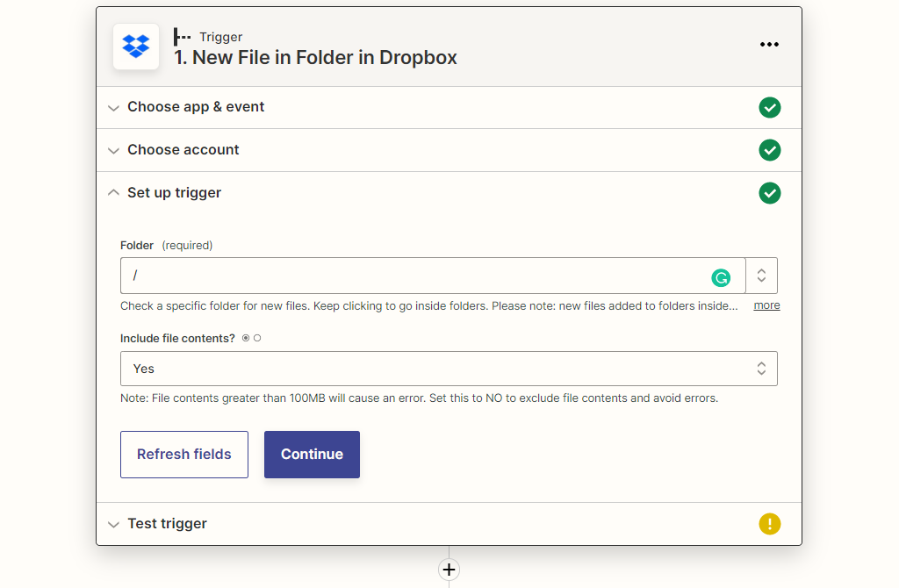Viewport: 899px width, 588px height.
Task: Click the Grammarly icon in the Folder field
Action: coord(721,276)
